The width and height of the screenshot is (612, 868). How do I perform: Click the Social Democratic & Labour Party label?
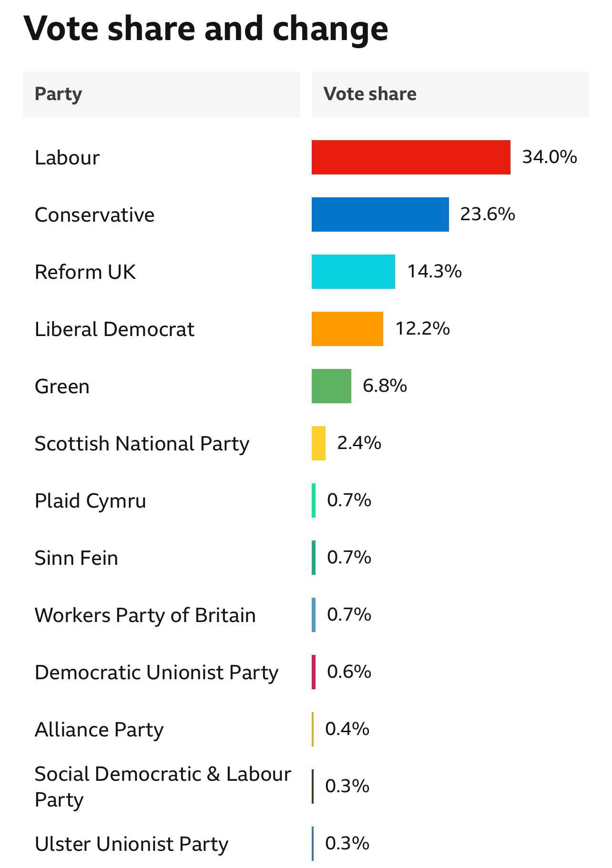[x=162, y=786]
